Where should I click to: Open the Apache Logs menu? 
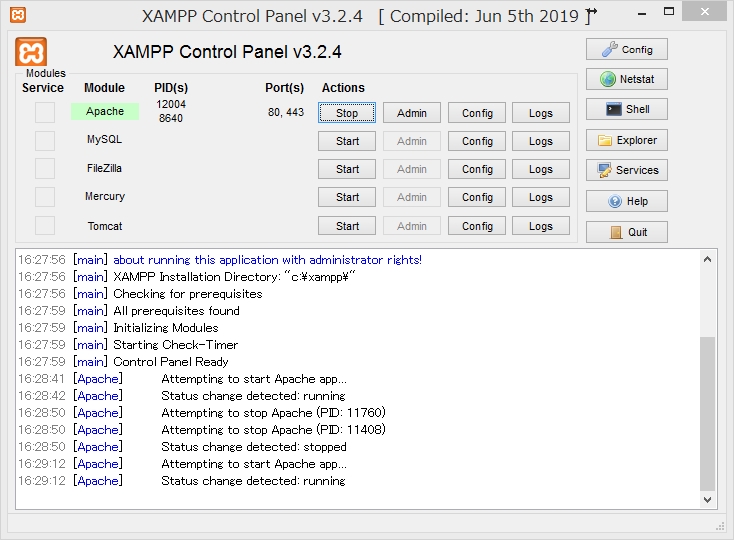pos(541,113)
